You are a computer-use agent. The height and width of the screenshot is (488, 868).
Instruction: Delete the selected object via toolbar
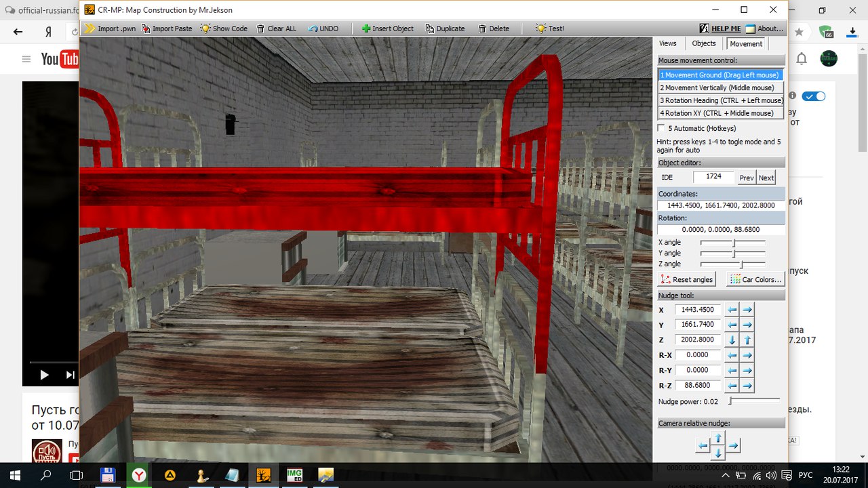(x=494, y=28)
